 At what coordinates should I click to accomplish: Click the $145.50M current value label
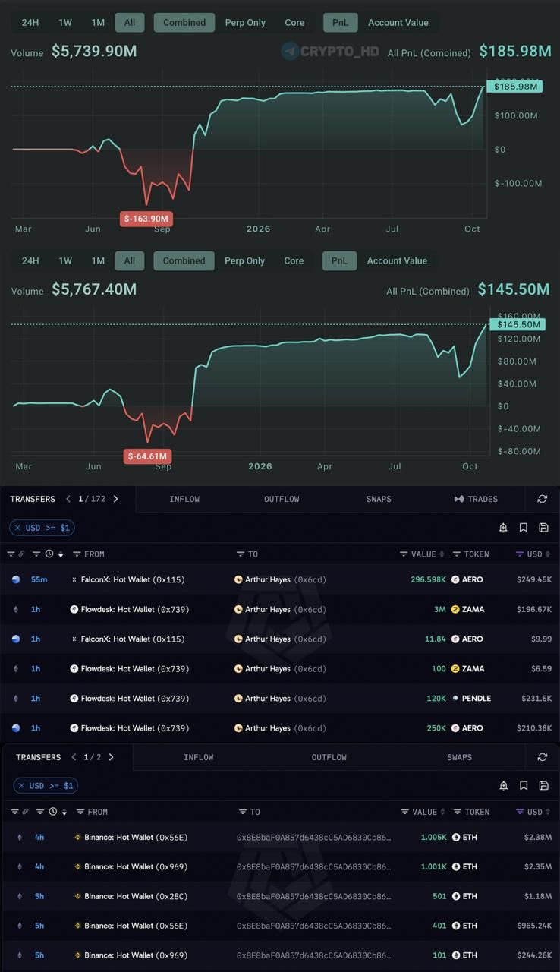pos(517,324)
